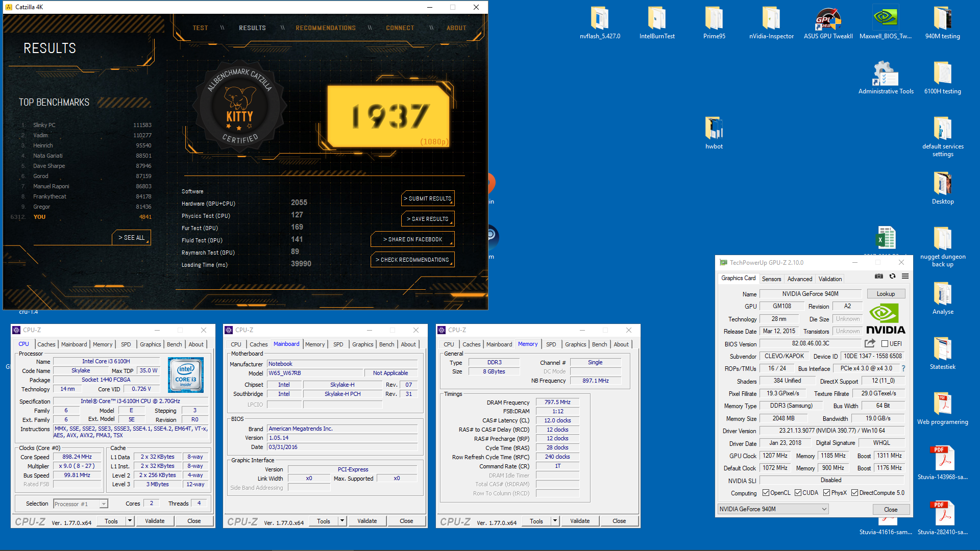Click Validate in the Memory tab CPU-Z window

[580, 521]
